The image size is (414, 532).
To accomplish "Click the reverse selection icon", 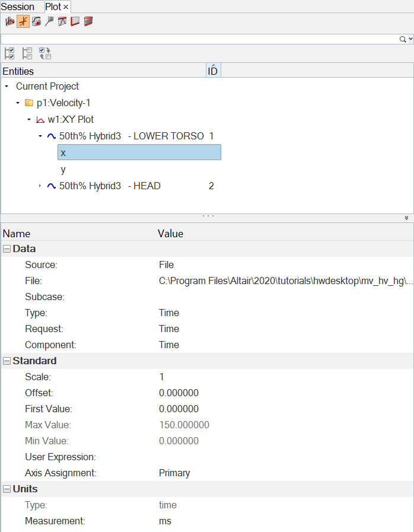I will click(45, 53).
